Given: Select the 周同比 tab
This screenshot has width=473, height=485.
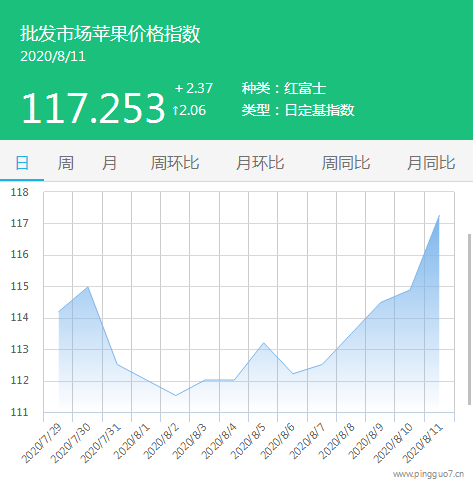Looking at the screenshot, I should 346,163.
